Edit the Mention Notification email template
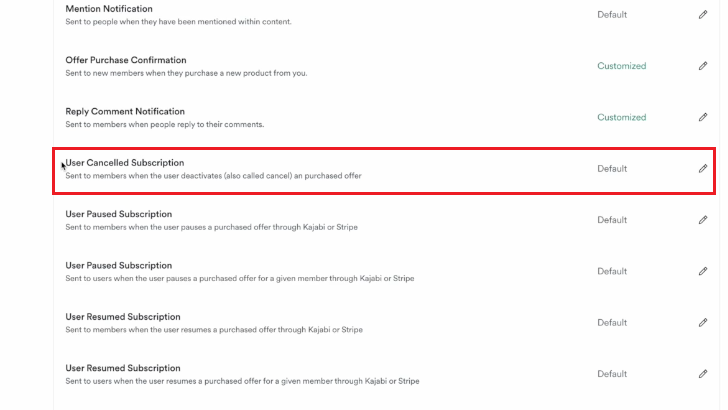Screen dimensions: 728x410 click(703, 15)
